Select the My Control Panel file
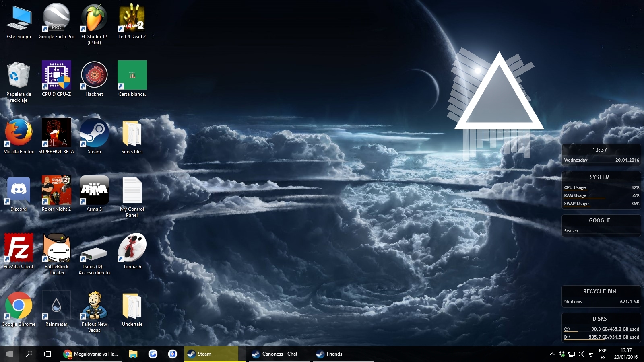 tap(132, 197)
